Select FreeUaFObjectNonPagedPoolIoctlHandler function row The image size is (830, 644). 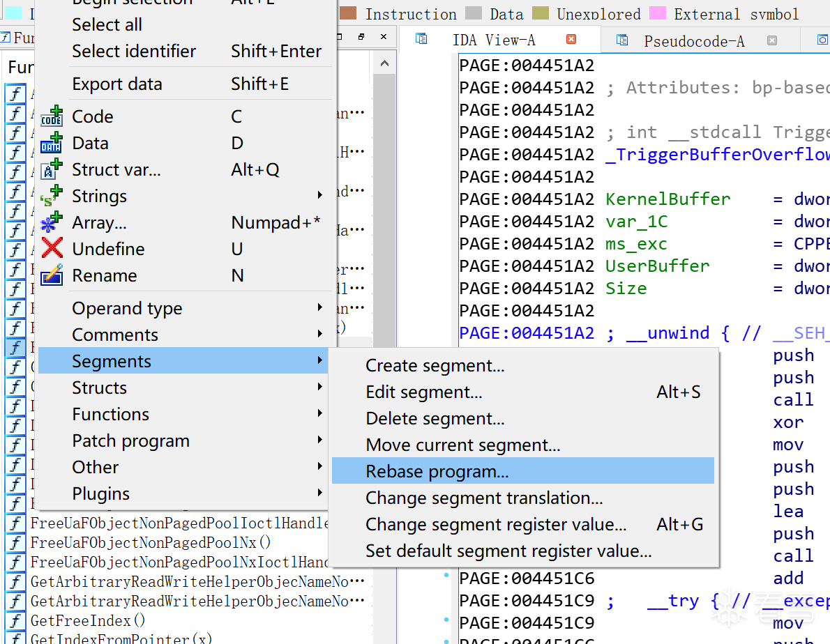180,523
